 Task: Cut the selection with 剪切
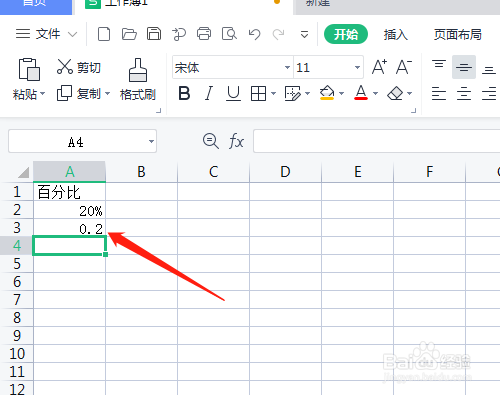tap(79, 67)
